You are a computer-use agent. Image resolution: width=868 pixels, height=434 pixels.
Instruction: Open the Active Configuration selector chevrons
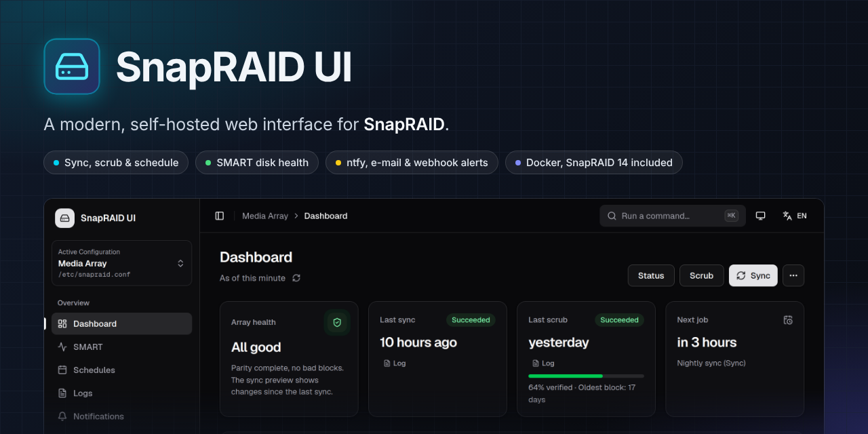(x=180, y=263)
